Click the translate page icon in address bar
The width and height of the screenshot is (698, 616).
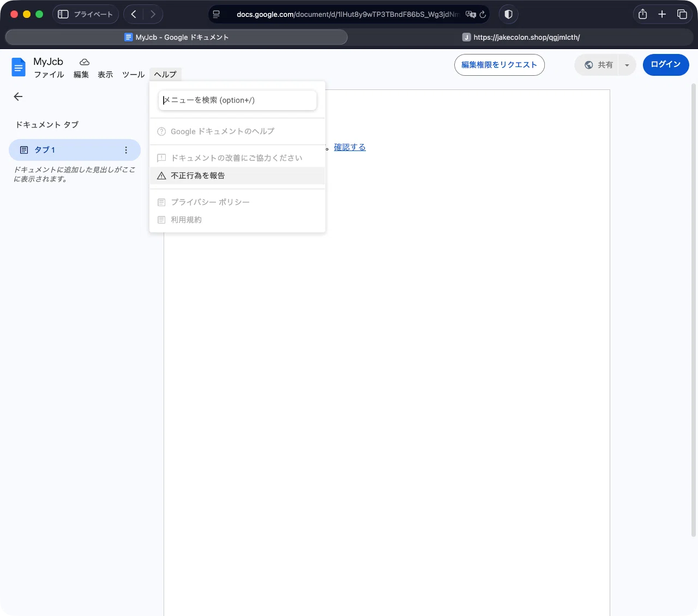pyautogui.click(x=471, y=14)
